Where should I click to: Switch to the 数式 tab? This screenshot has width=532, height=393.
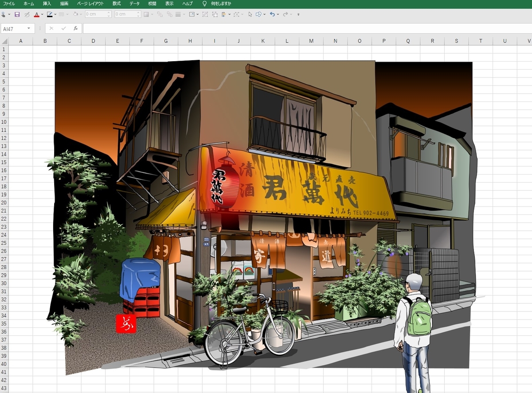(117, 3)
